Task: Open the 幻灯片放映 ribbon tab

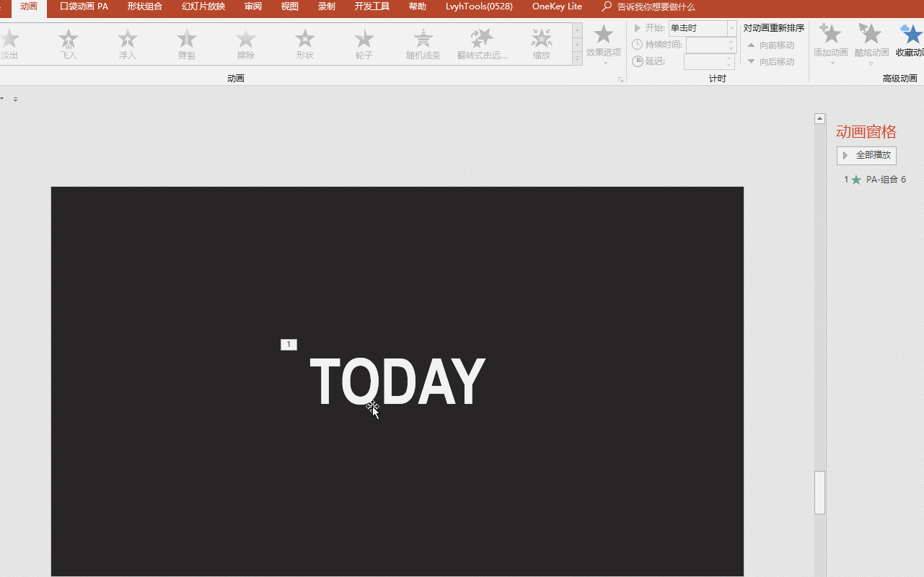Action: click(x=203, y=6)
